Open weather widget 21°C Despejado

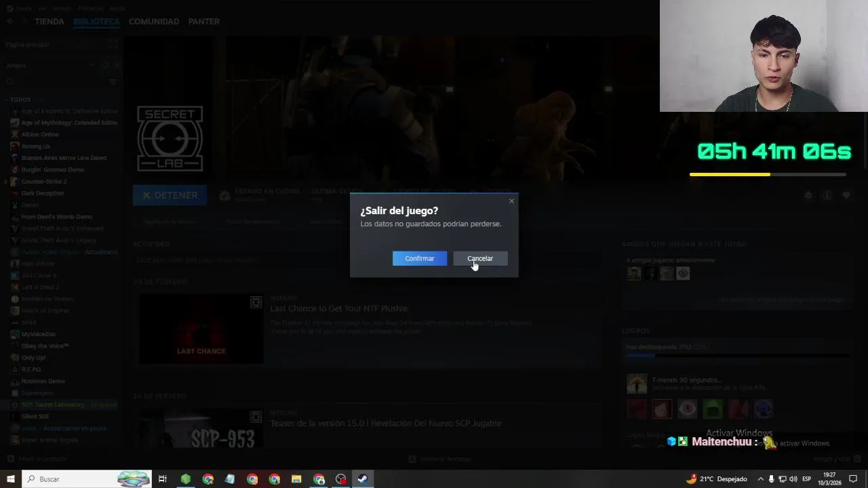pyautogui.click(x=717, y=479)
